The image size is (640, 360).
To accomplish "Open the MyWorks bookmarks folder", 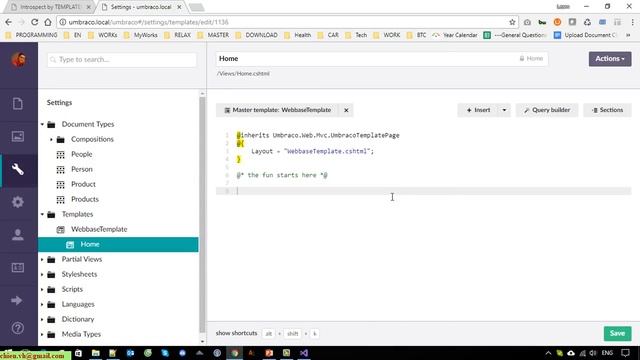I will pyautogui.click(x=141, y=35).
